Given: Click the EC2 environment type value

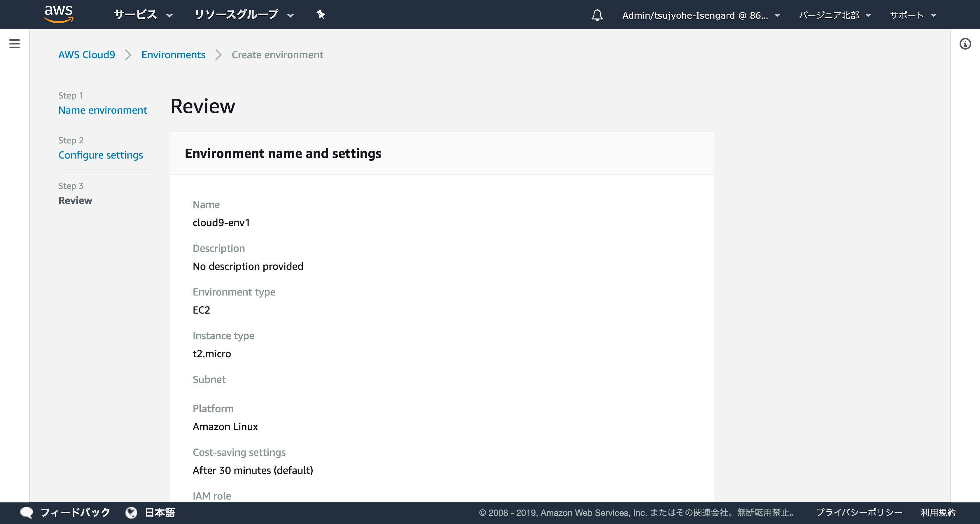Looking at the screenshot, I should (x=201, y=310).
